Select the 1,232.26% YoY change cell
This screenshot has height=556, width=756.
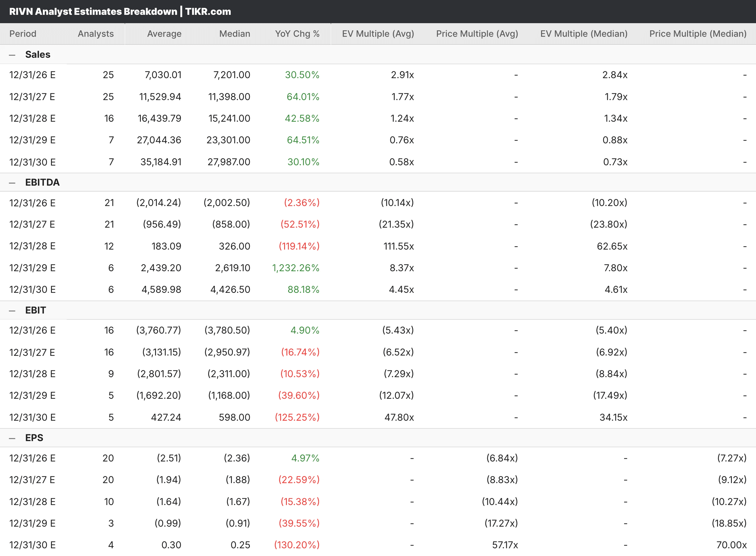[296, 268]
